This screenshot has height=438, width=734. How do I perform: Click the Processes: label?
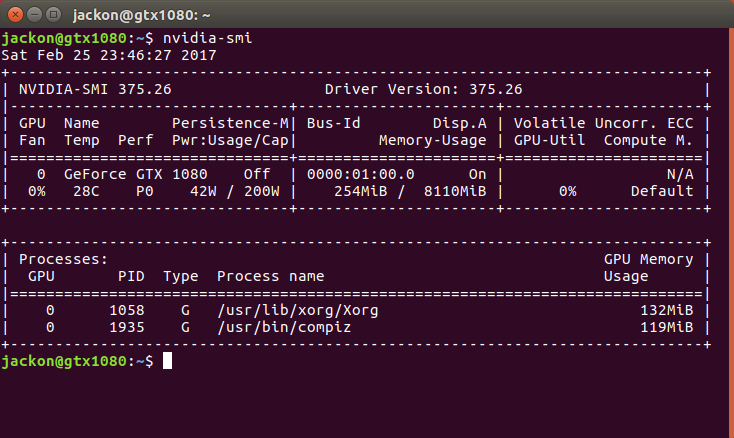click(x=64, y=259)
